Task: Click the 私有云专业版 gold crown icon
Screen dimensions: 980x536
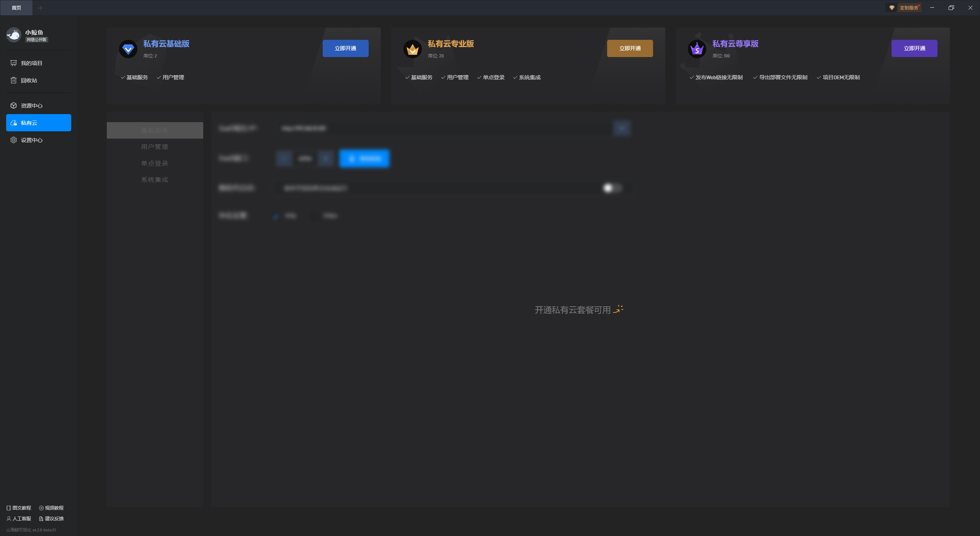Action: tap(412, 49)
